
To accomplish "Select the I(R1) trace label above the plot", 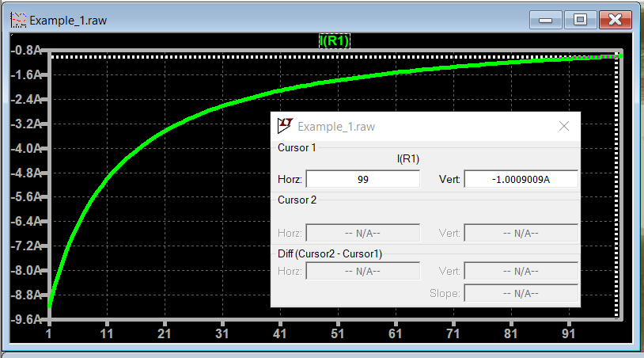I will [334, 40].
